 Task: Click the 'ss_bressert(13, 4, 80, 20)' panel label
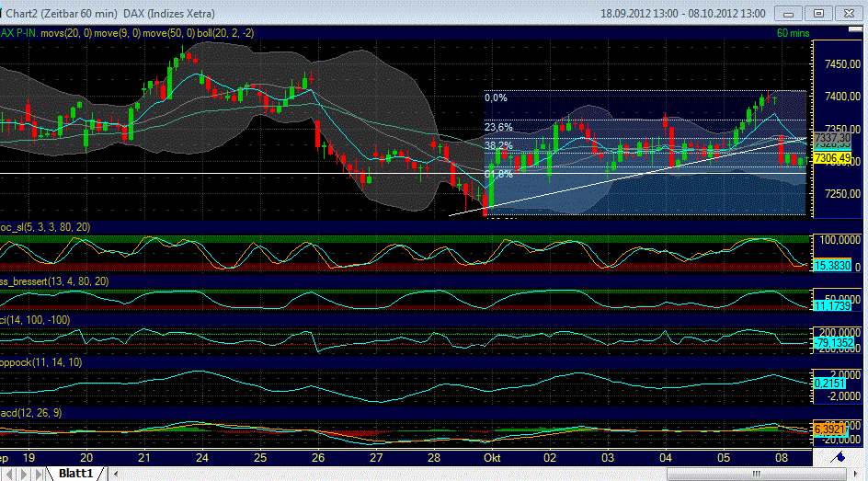click(54, 281)
